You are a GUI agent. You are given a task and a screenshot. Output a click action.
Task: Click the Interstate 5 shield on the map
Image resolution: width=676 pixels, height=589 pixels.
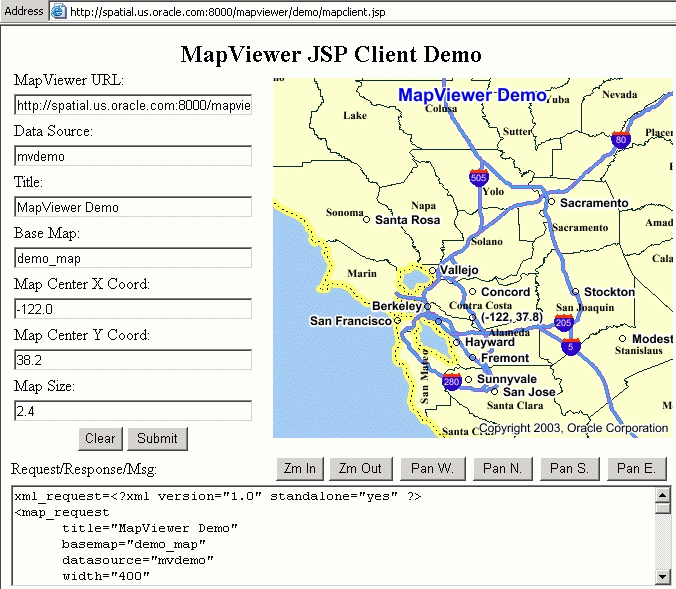[x=570, y=346]
